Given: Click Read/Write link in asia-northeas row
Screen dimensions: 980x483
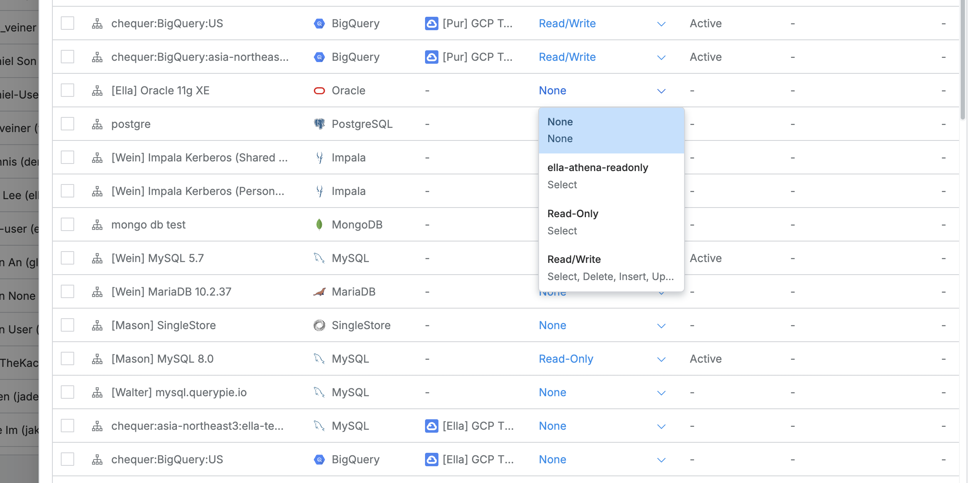Looking at the screenshot, I should coord(567,57).
